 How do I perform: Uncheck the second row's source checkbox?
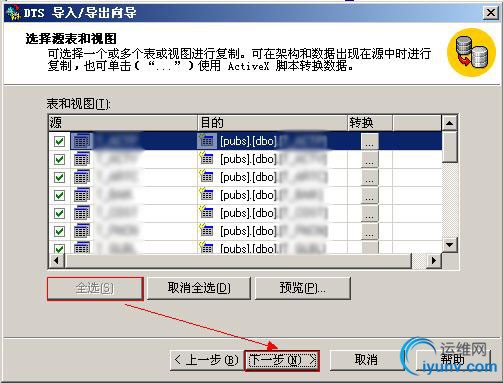pos(59,159)
